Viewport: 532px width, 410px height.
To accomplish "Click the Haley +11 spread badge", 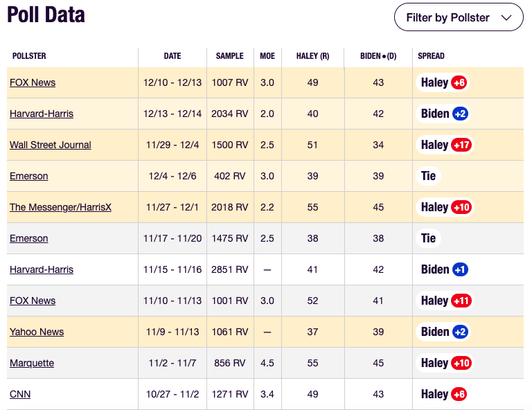I will 445,301.
